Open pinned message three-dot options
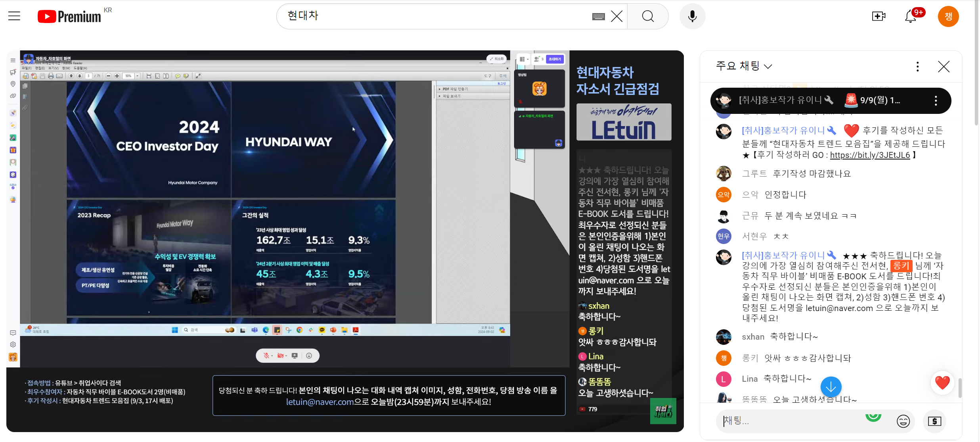The image size is (980, 442). 936,101
